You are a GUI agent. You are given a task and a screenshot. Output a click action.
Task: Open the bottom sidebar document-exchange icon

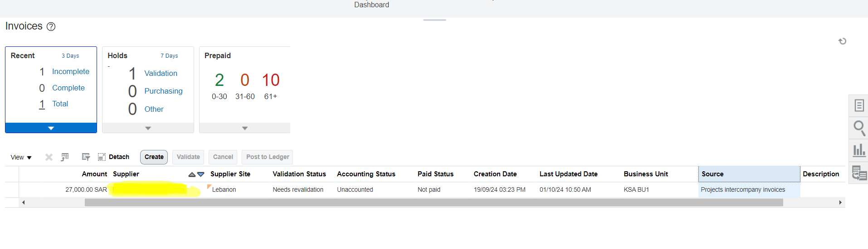tap(859, 173)
